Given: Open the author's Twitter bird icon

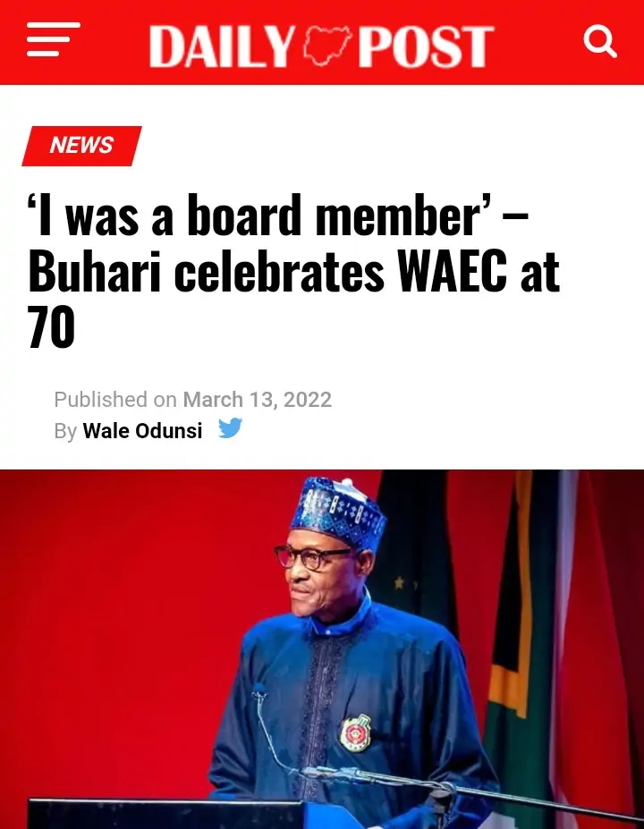Looking at the screenshot, I should pyautogui.click(x=231, y=429).
